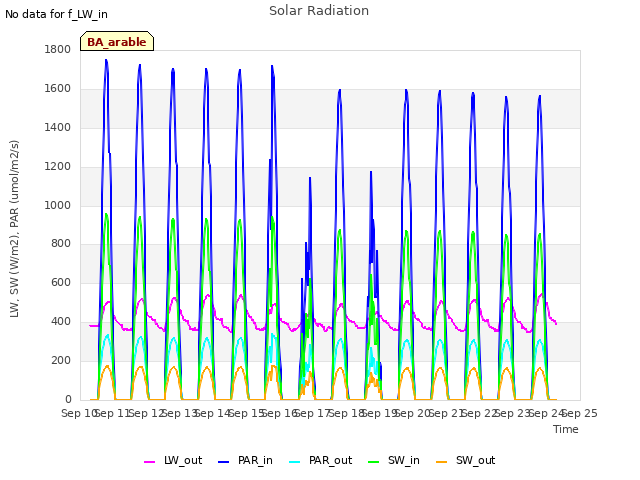Click the Sep 25 x-axis tick label
This screenshot has height=480, width=640.
point(580,413)
